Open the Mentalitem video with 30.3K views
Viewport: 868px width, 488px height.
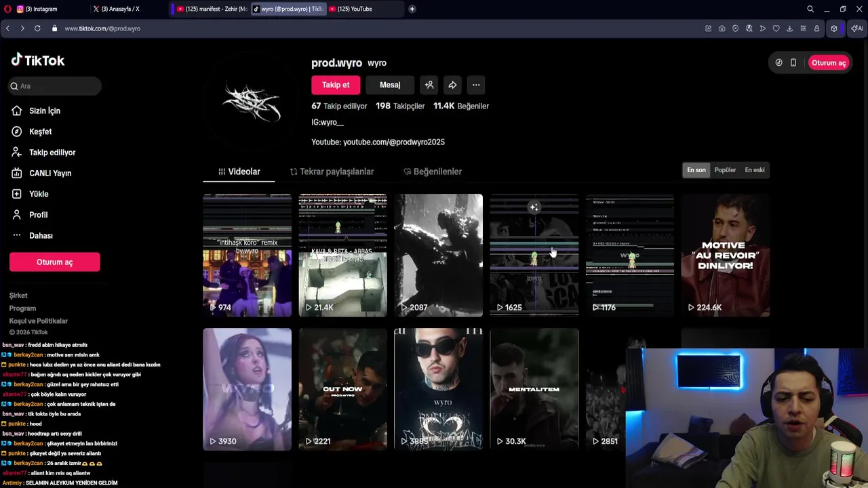(534, 390)
